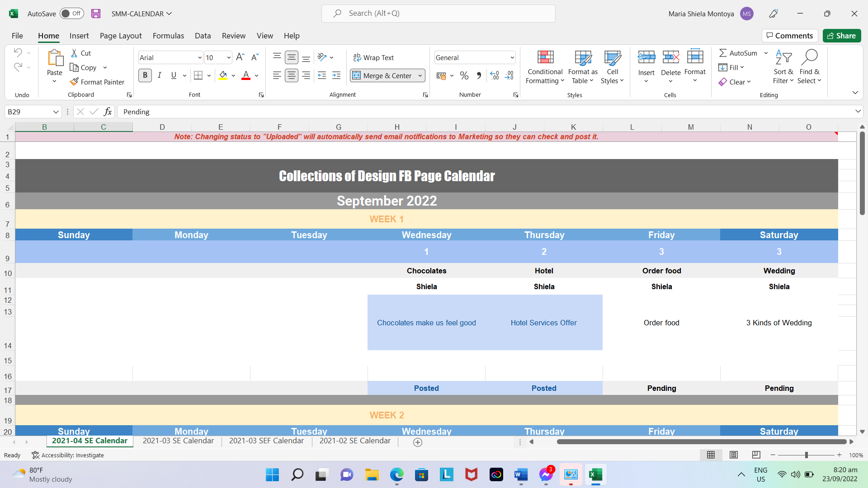Toggle Bold formatting

coord(145,75)
